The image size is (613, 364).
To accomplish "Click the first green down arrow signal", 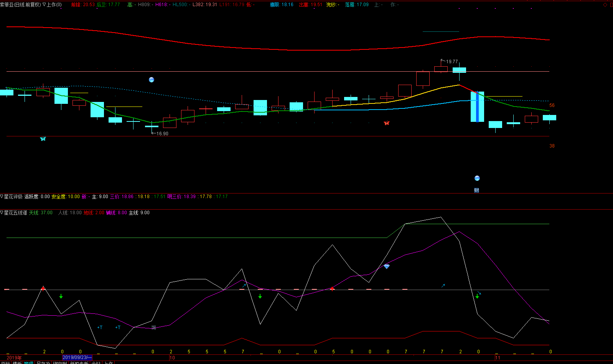I will (61, 296).
